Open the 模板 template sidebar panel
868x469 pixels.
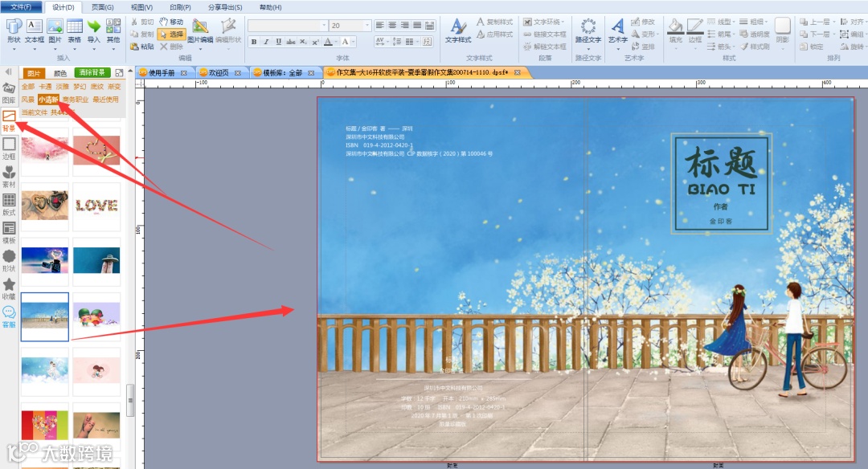click(9, 233)
